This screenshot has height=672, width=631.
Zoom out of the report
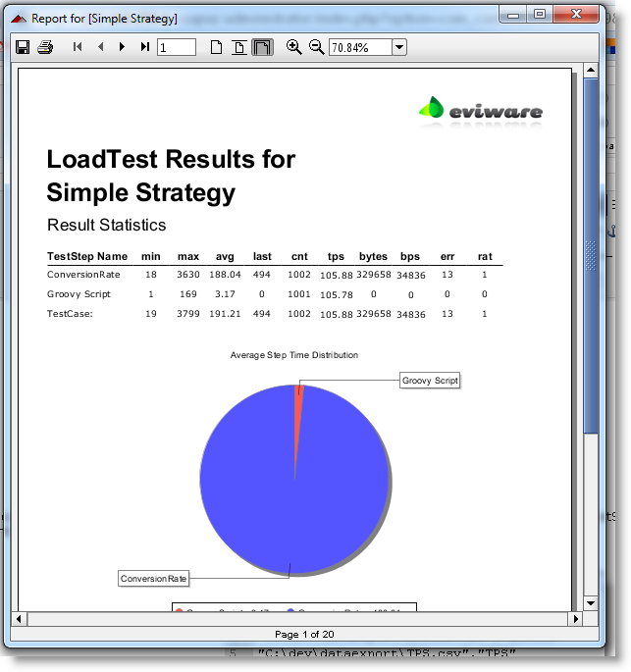click(x=317, y=47)
